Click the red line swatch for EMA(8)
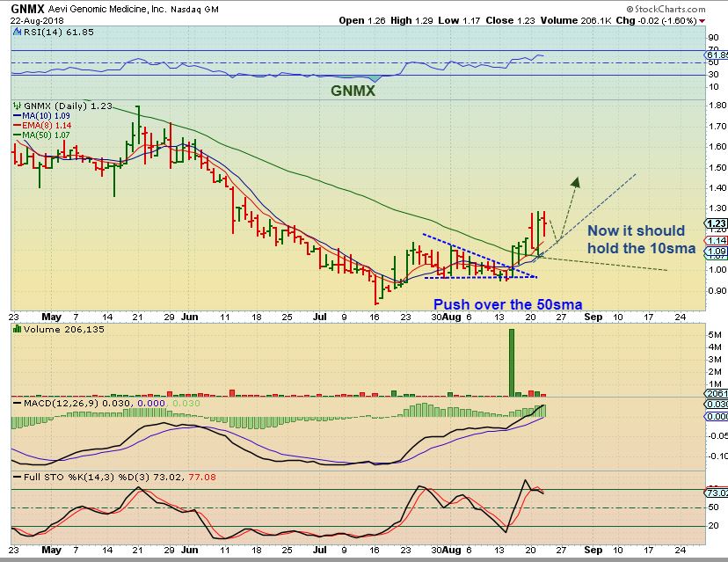 tap(18, 126)
